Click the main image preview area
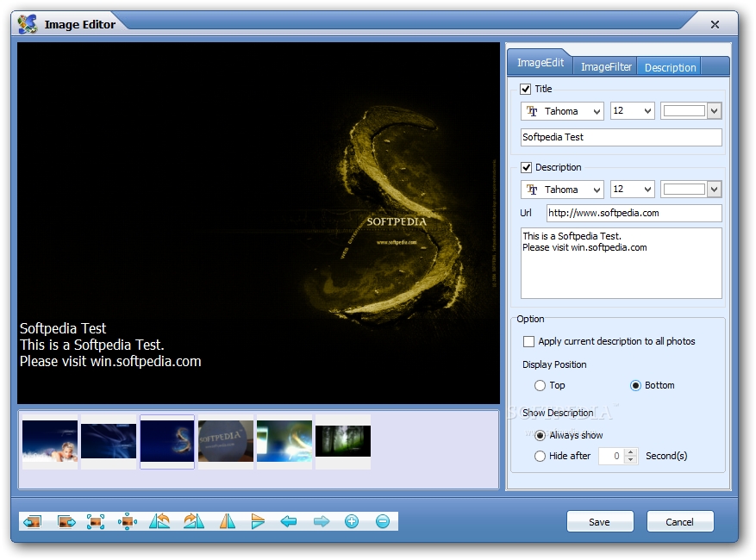This screenshot has width=756, height=560. [259, 223]
